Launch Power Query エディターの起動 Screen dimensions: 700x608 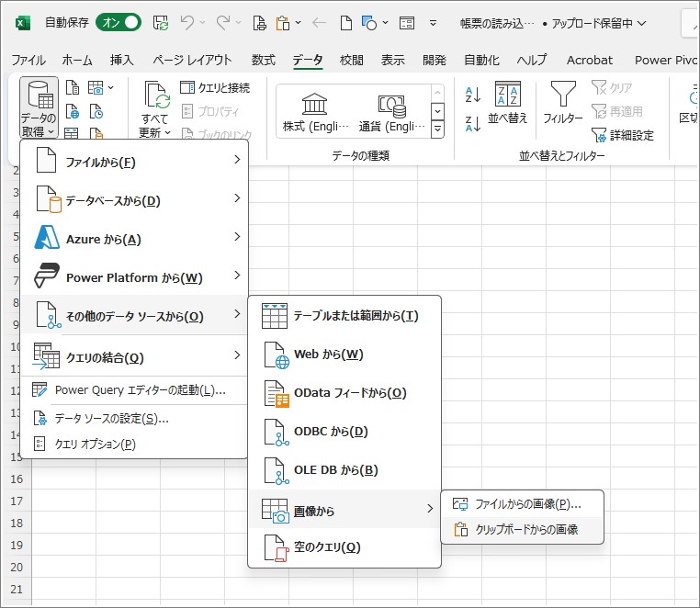tap(134, 390)
